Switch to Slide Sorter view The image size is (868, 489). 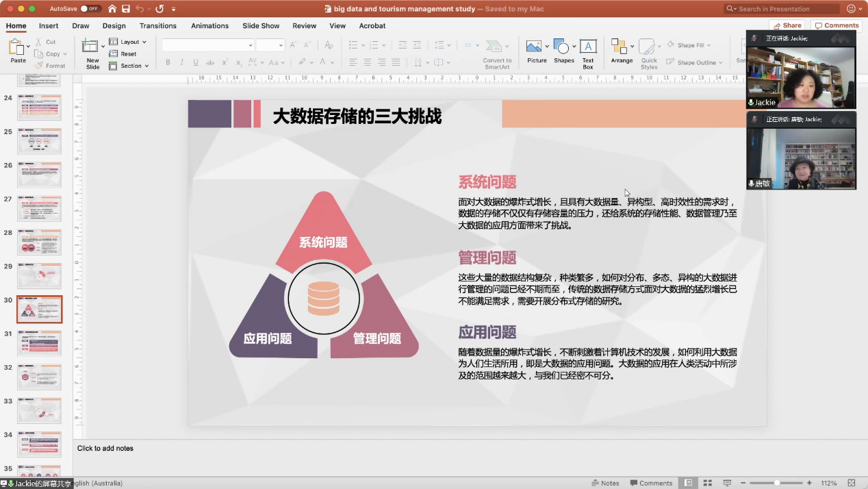coord(708,483)
